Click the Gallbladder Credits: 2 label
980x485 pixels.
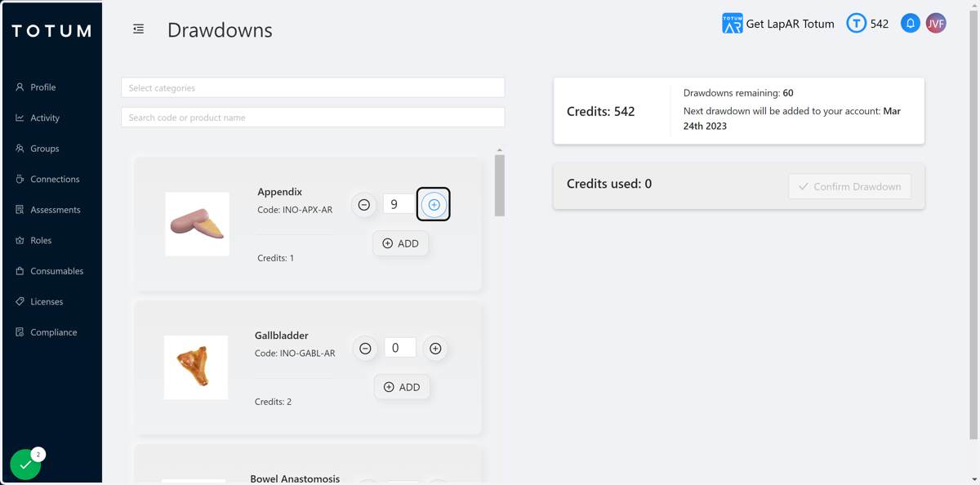click(274, 402)
